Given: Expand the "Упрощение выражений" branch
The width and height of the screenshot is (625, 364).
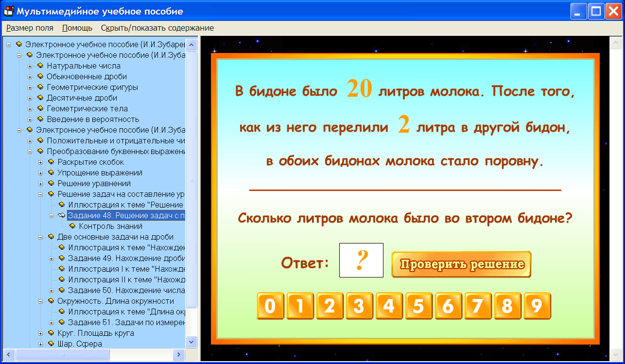Looking at the screenshot, I should click(x=41, y=172).
